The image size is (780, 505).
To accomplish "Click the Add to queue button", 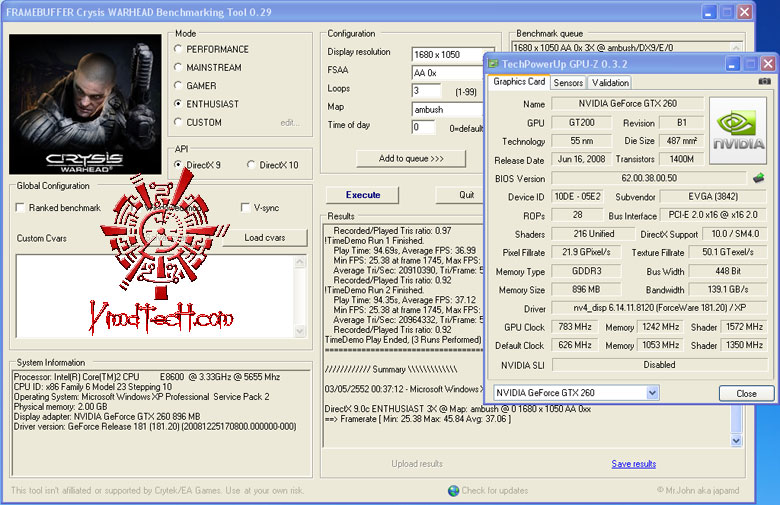I will click(411, 158).
